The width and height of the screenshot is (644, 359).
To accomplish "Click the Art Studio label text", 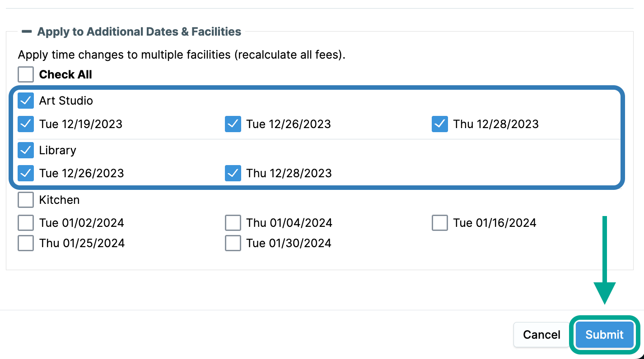I will [x=66, y=101].
